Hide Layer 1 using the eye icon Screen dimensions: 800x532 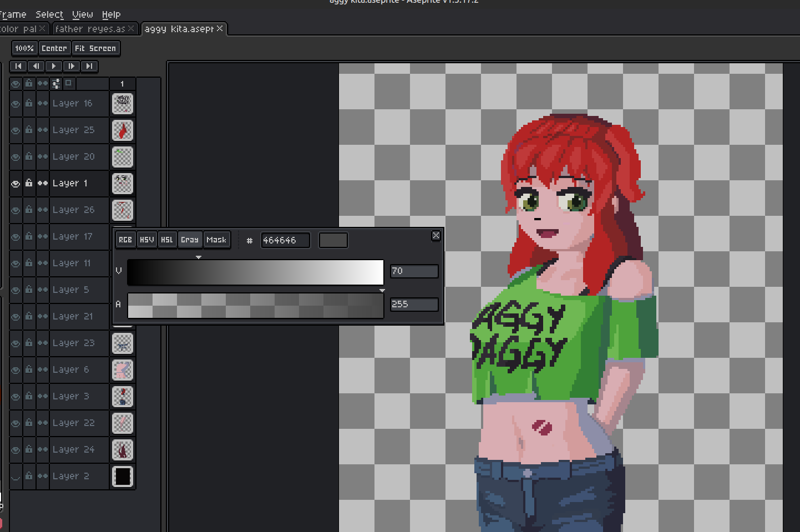pos(16,184)
